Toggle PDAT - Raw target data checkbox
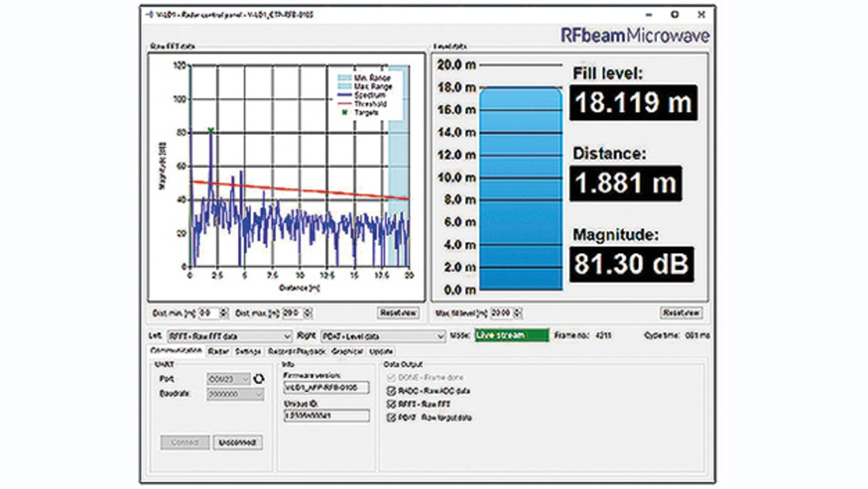 (390, 418)
